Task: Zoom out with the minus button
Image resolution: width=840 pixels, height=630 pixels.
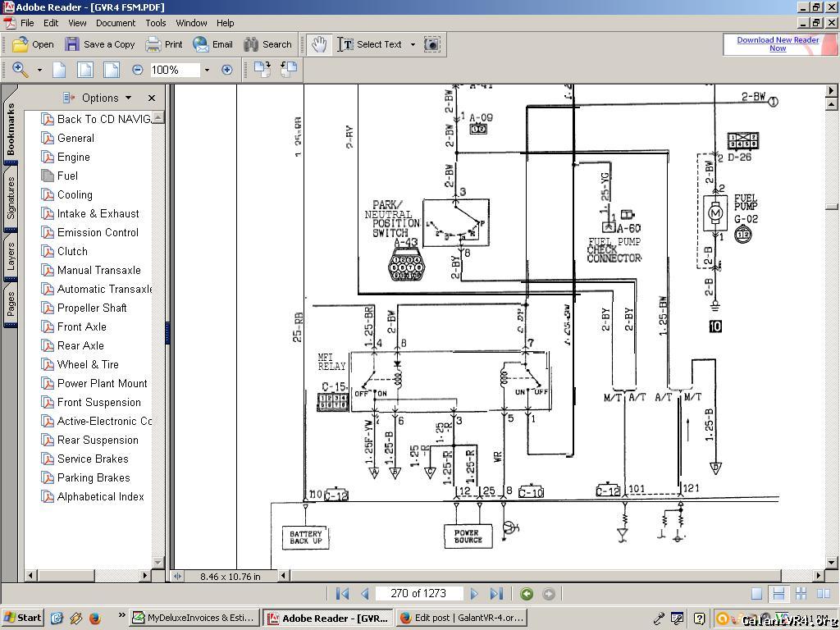Action: [x=138, y=70]
